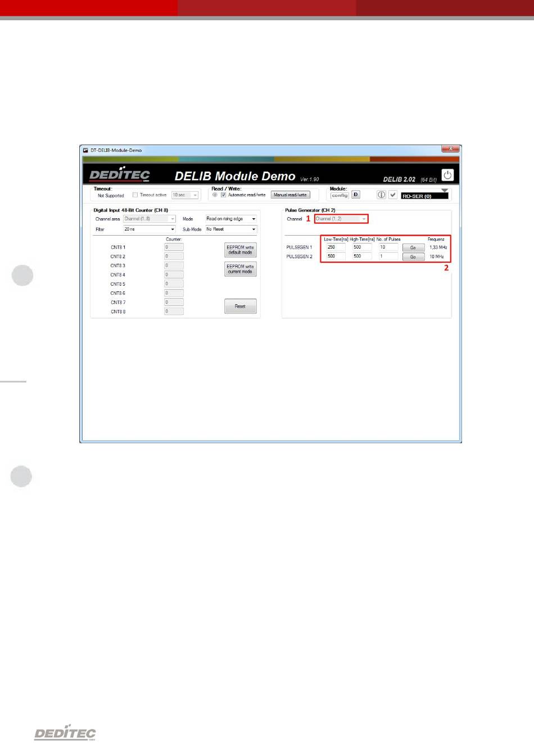The height and width of the screenshot is (756, 534).
Task: Click the CNT8 1 counter field
Action: tap(174, 247)
